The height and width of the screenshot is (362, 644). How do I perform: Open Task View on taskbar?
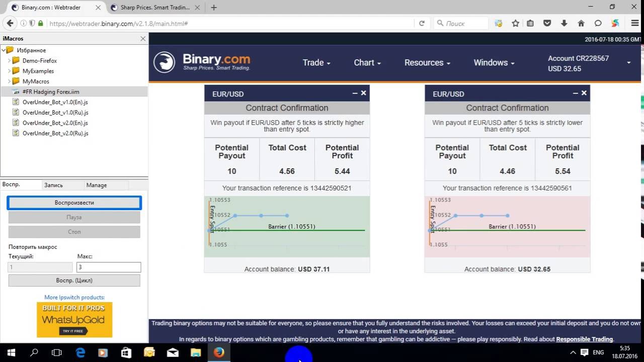pos(57,352)
